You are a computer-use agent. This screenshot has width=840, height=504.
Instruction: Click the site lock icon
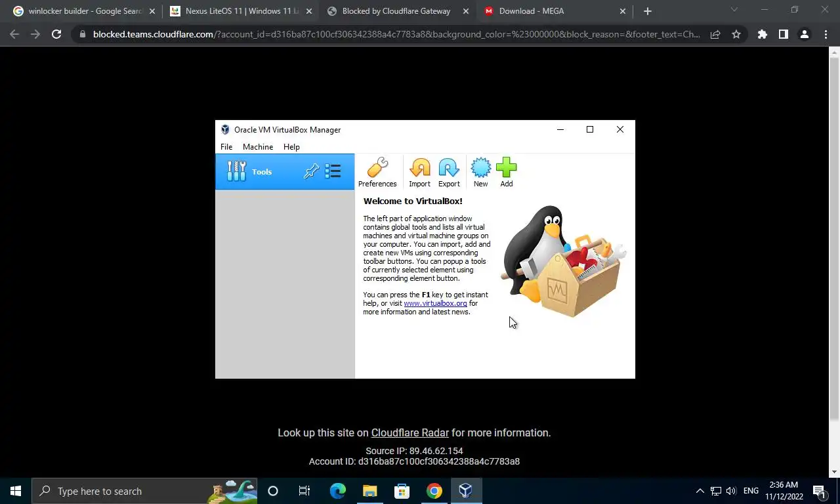pos(82,34)
